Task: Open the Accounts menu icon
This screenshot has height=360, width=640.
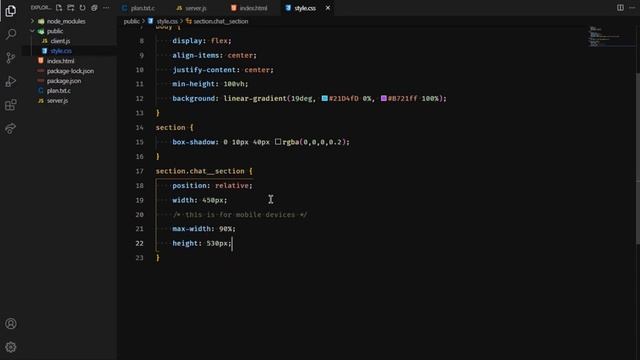Action: 11,324
